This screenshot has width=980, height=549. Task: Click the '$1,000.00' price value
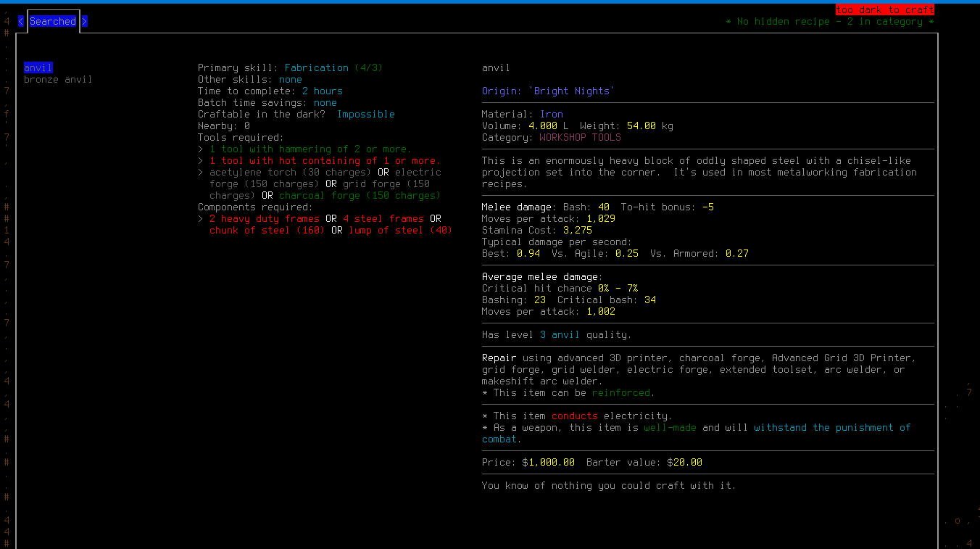point(549,463)
